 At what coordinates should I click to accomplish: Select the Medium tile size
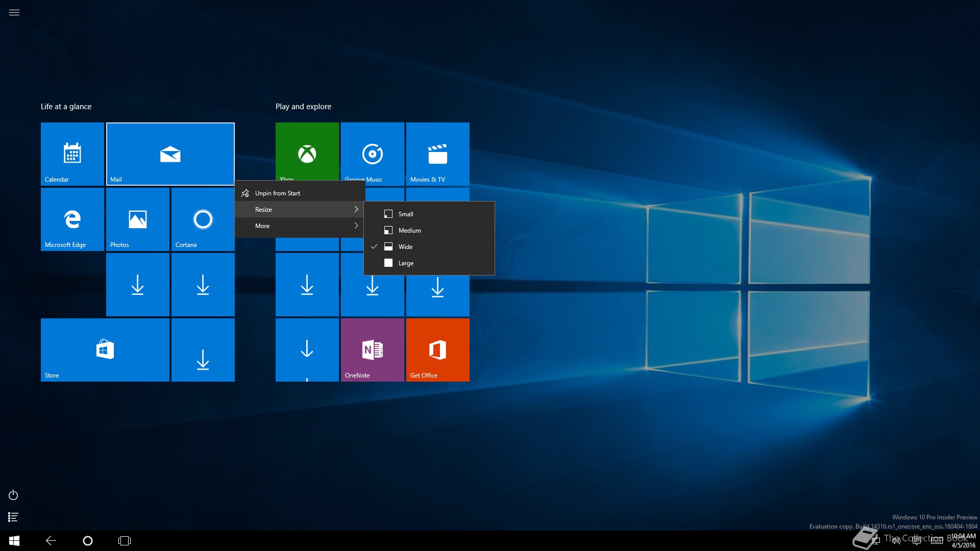[429, 230]
